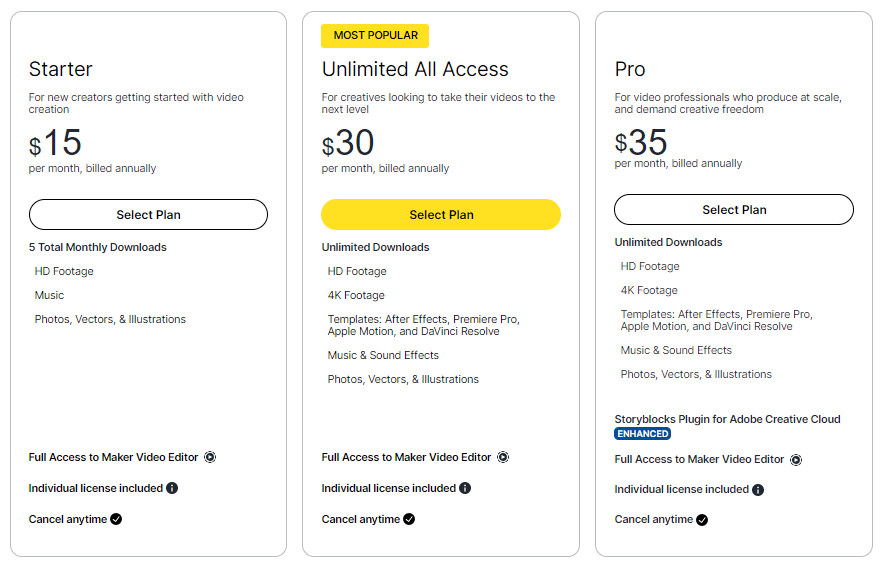Choose the yellow Select Plan button
Viewport: 885px width, 565px height.
(441, 214)
